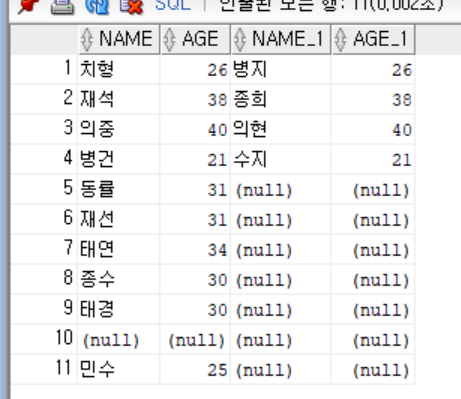
Task: Select the NAME cell '동률'
Action: click(119, 189)
